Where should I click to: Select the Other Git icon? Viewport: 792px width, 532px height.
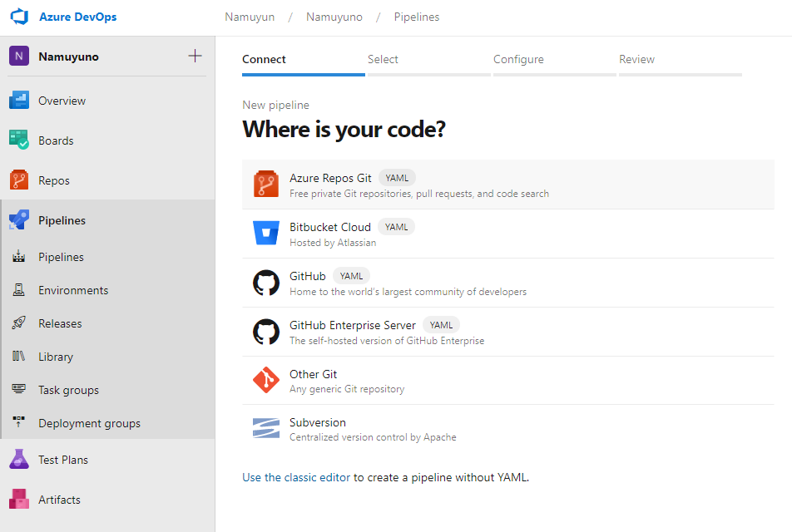pos(266,381)
